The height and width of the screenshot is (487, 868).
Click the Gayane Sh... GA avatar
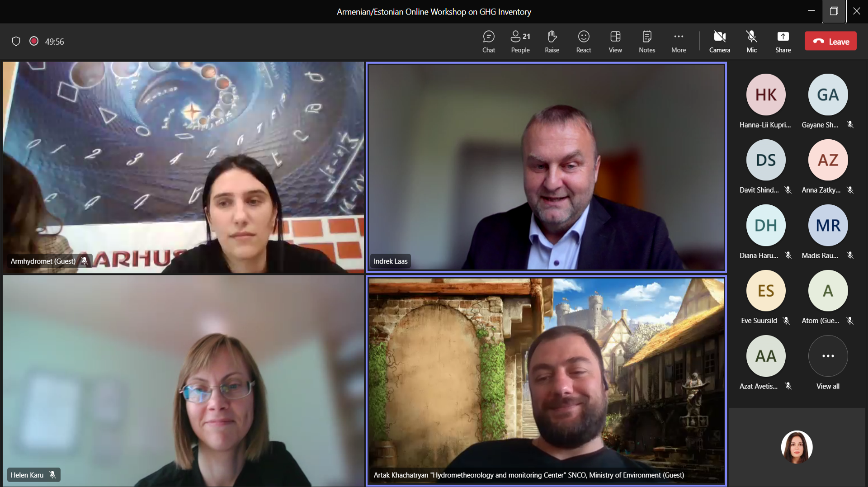(827, 95)
